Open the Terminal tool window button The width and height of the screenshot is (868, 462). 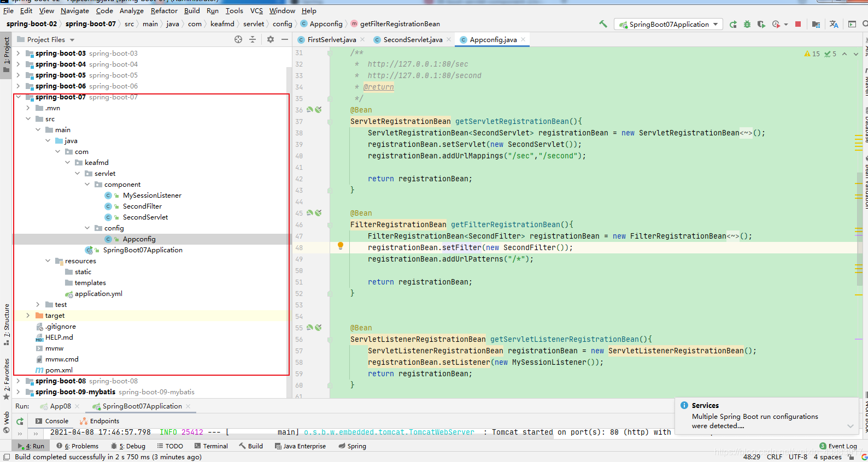(x=211, y=446)
